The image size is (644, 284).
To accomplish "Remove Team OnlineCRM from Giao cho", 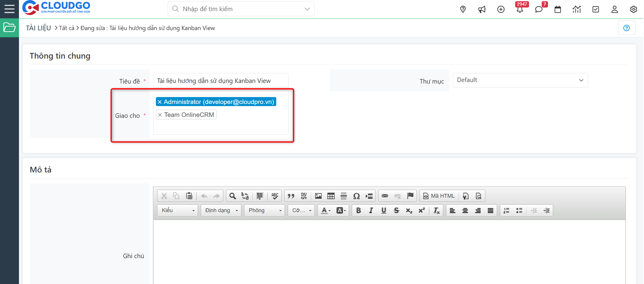I will pyautogui.click(x=160, y=115).
